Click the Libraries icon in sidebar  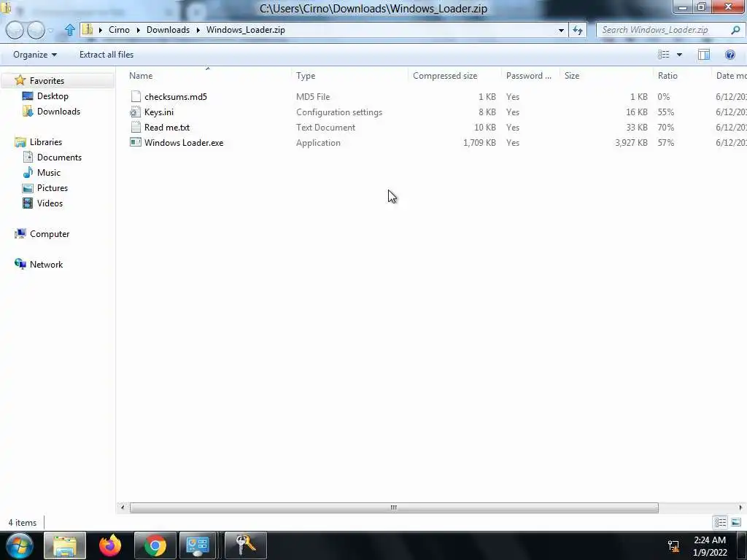[x=20, y=142]
